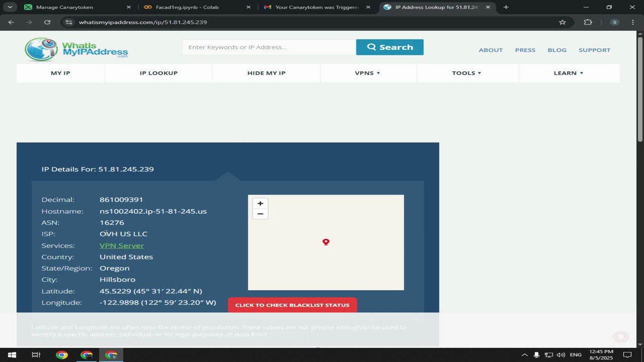Click the browser address bar URL
This screenshot has height=362, width=644.
(143, 22)
